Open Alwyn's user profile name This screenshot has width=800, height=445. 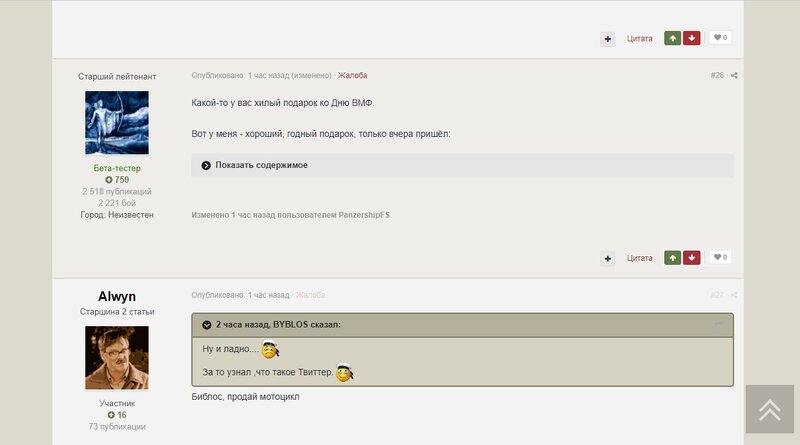[117, 296]
